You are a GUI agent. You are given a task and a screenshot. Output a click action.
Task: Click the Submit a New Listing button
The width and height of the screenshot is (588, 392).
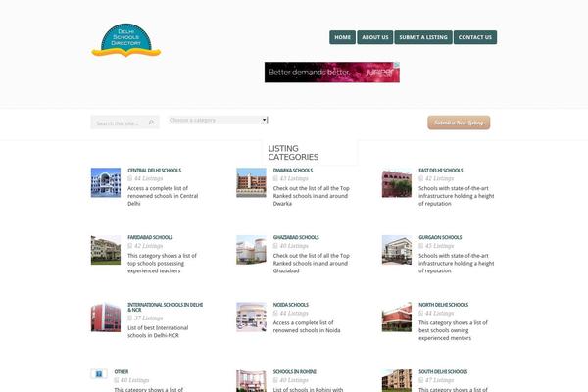click(459, 122)
